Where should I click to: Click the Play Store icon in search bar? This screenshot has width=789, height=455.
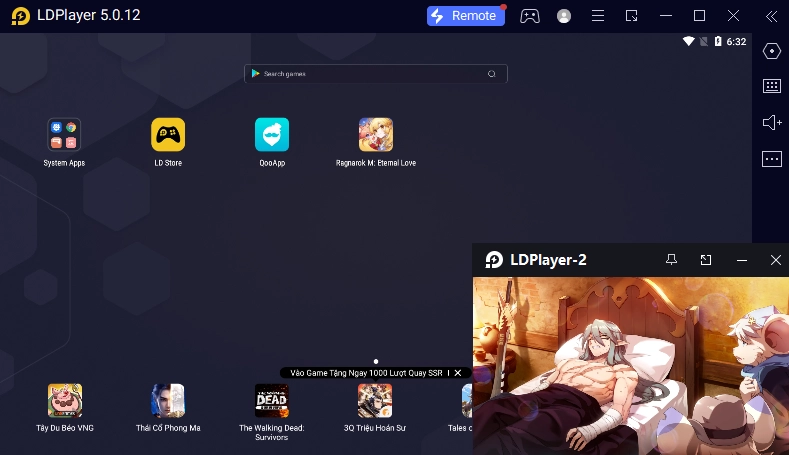click(256, 73)
